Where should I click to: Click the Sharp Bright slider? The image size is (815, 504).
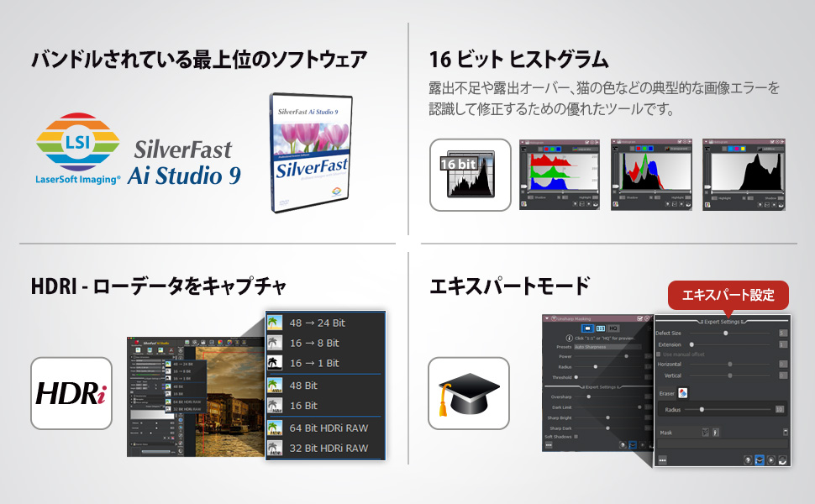[x=608, y=417]
